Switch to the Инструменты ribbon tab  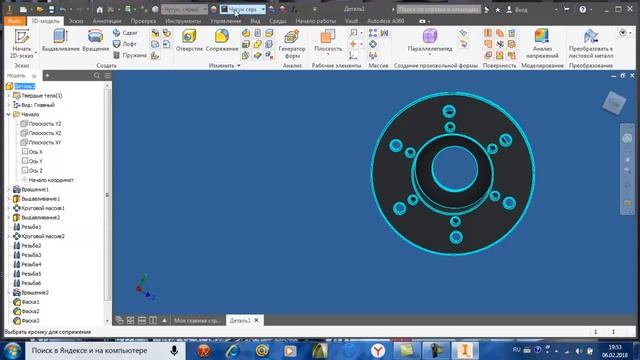(183, 21)
